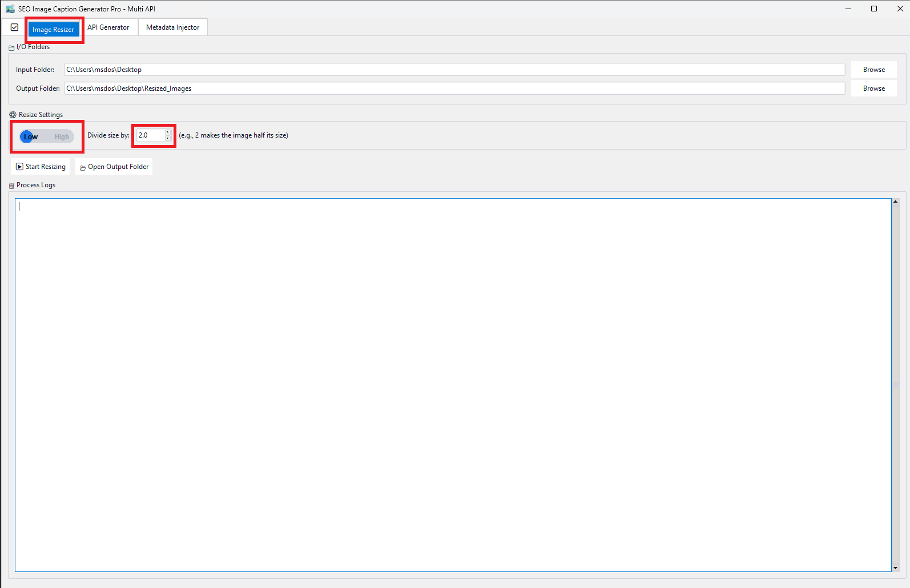Viewport: 910px width, 588px height.
Task: Open the Metadata Injector tab
Action: (172, 27)
